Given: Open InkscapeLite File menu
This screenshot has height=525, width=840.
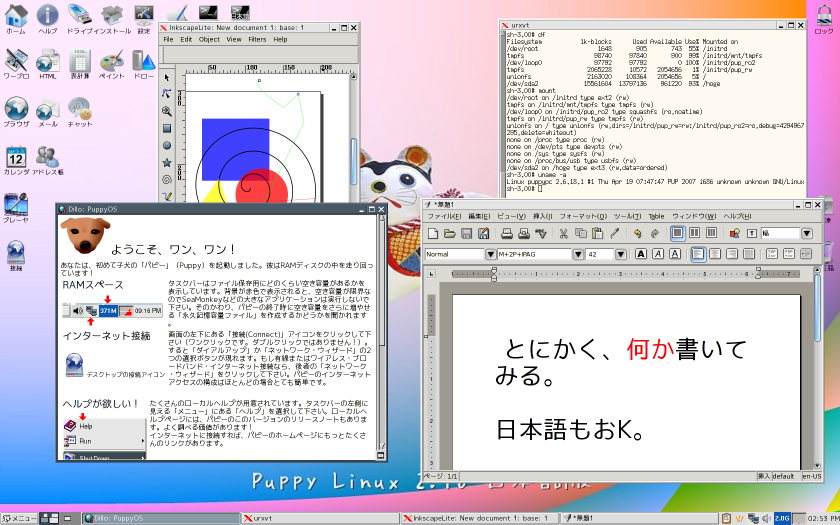Looking at the screenshot, I should pos(168,39).
